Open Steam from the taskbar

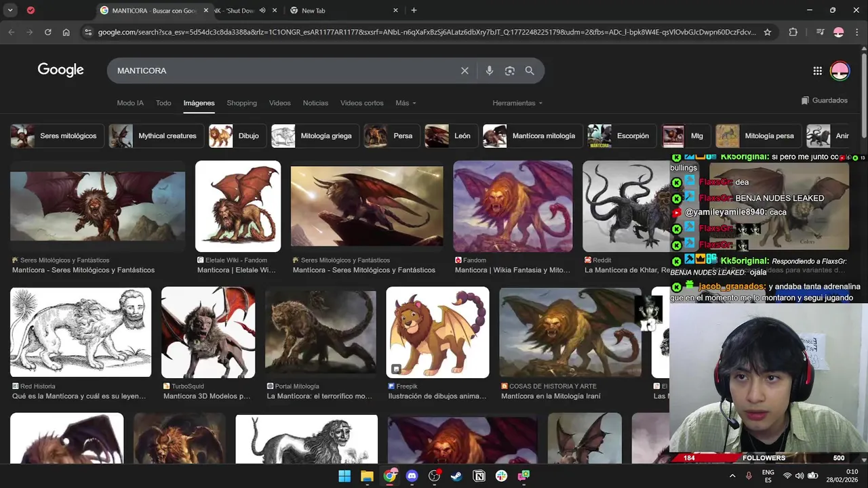[456, 476]
